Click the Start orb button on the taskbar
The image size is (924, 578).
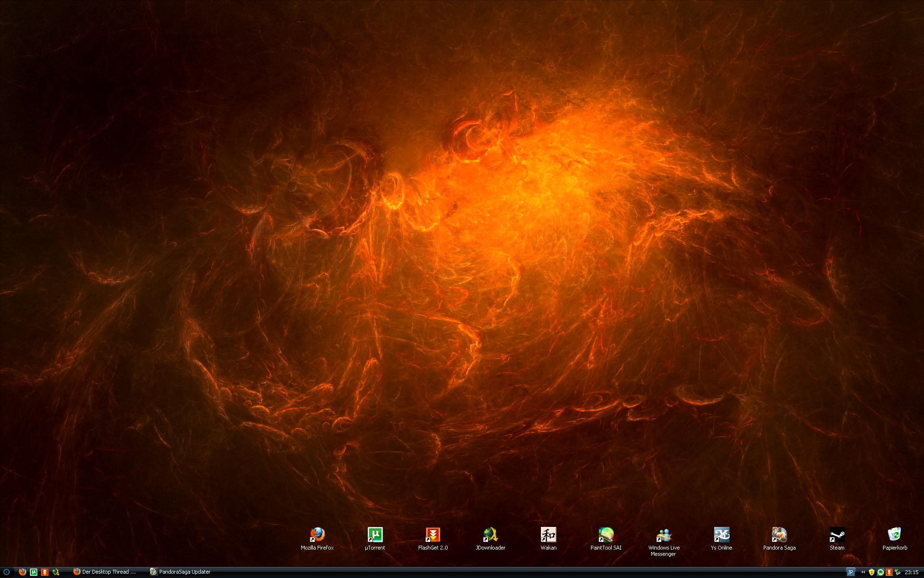coord(6,572)
